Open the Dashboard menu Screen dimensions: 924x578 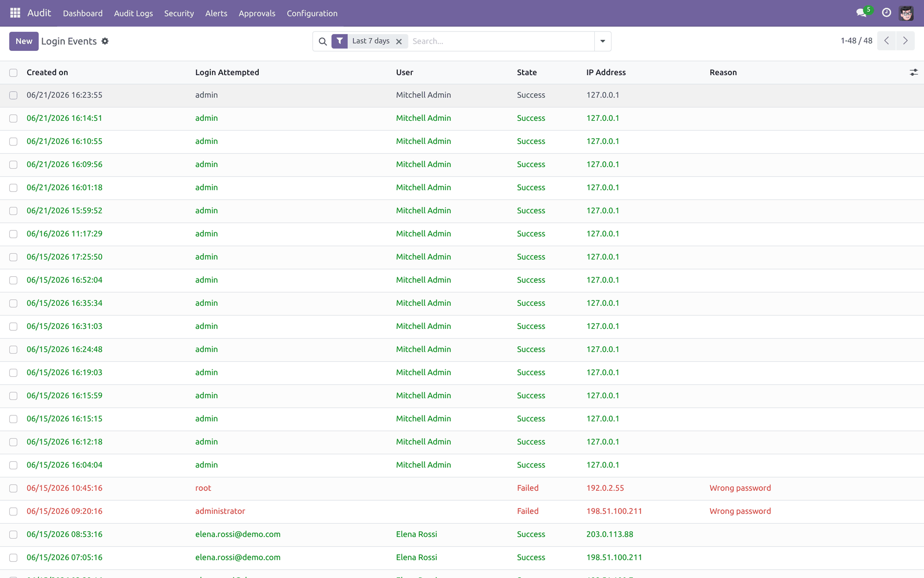click(83, 13)
